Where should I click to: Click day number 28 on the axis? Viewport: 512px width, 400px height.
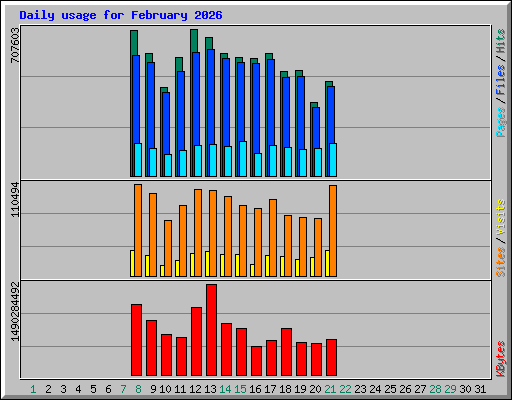[x=435, y=389]
